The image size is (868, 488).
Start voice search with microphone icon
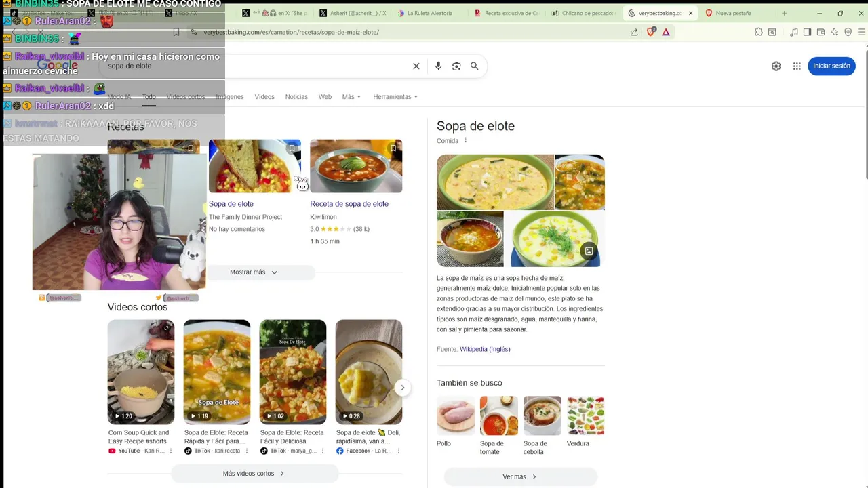(x=439, y=66)
